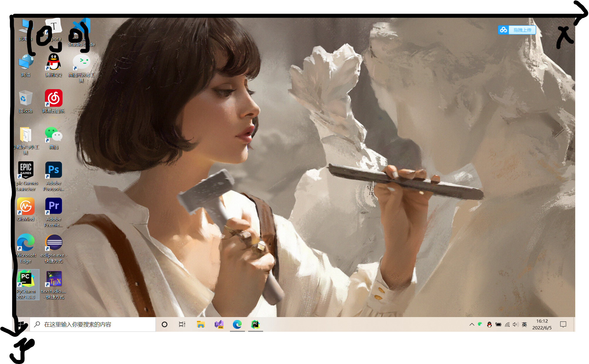
Task: Open Cortana circle on the taskbar
Action: tap(165, 324)
